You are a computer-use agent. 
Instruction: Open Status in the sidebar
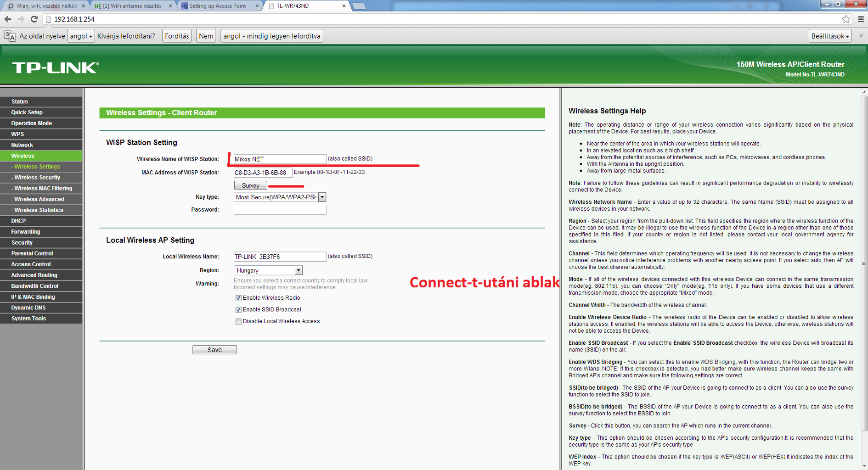(x=41, y=101)
